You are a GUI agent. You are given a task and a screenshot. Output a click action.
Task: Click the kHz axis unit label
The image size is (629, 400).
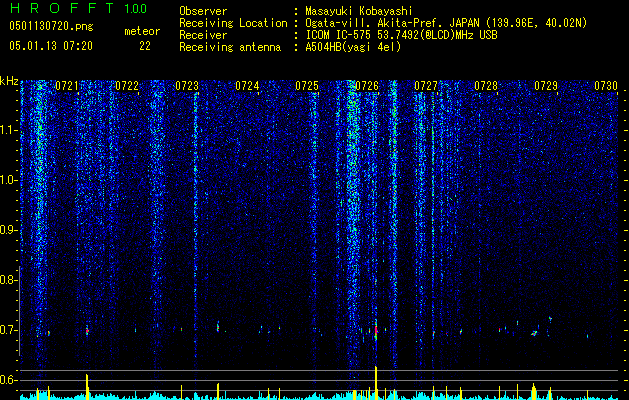coord(9,81)
